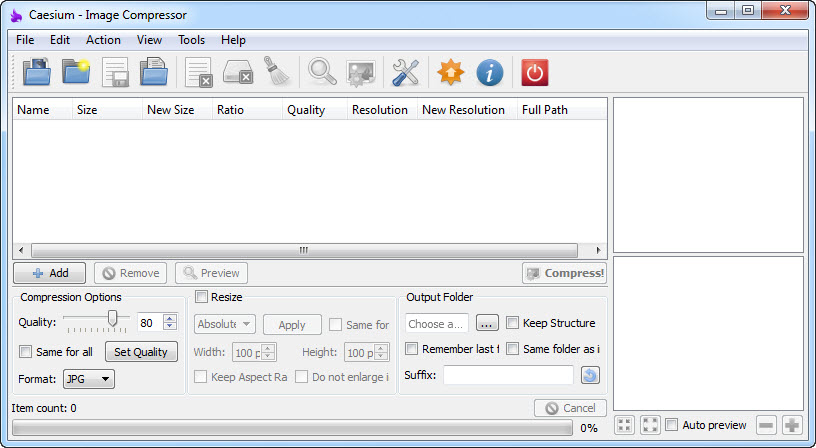Click the Choose a folder output field
The width and height of the screenshot is (816, 448).
(437, 324)
